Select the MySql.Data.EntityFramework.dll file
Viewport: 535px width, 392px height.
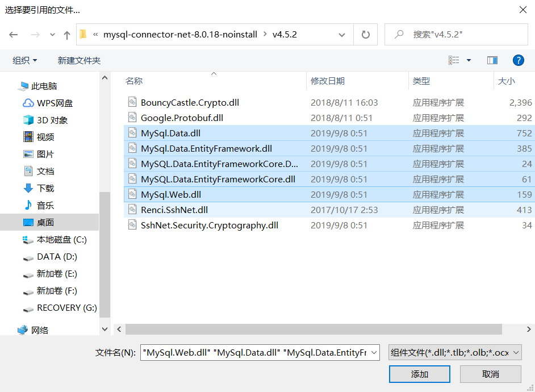point(329,148)
